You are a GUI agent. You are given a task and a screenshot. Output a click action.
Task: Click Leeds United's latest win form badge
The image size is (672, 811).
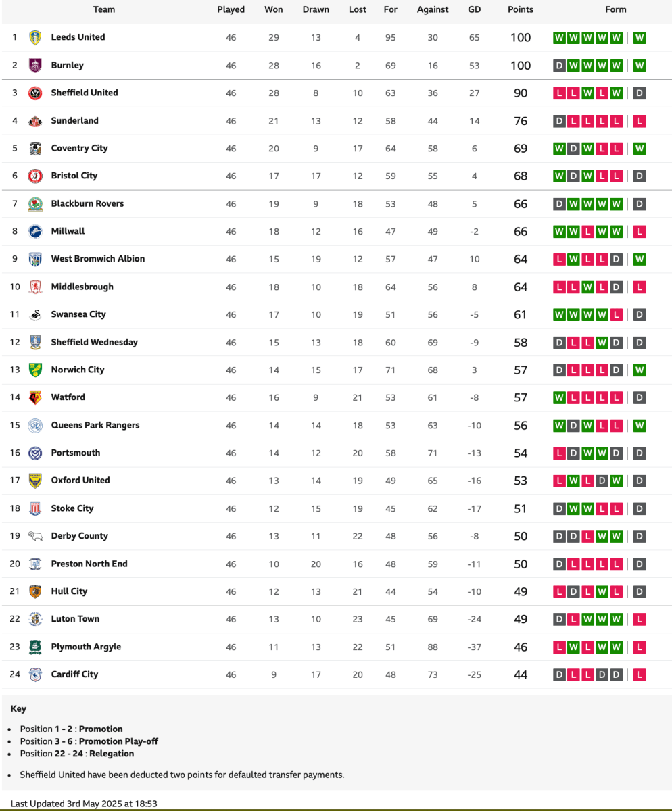(x=640, y=38)
